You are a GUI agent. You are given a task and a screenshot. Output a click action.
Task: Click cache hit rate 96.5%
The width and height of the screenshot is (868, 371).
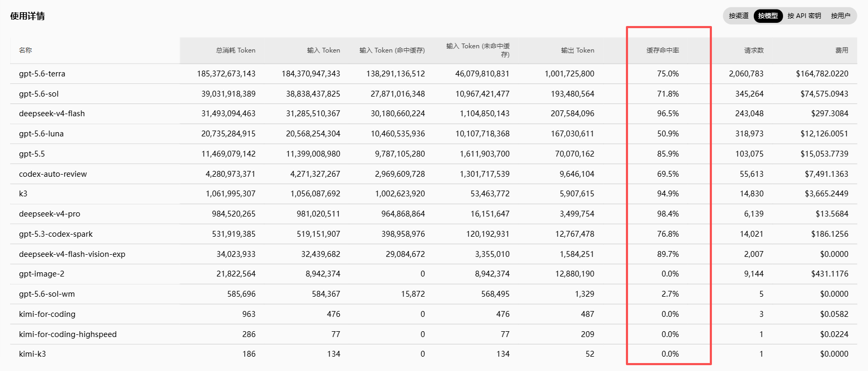click(668, 114)
